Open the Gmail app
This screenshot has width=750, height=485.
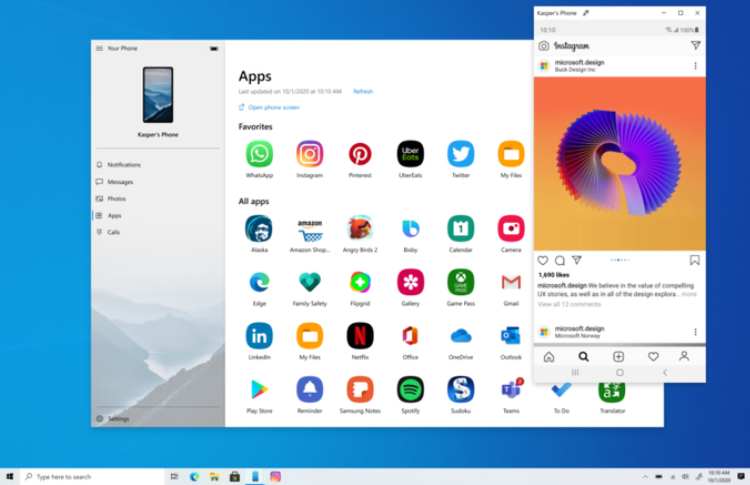click(511, 282)
